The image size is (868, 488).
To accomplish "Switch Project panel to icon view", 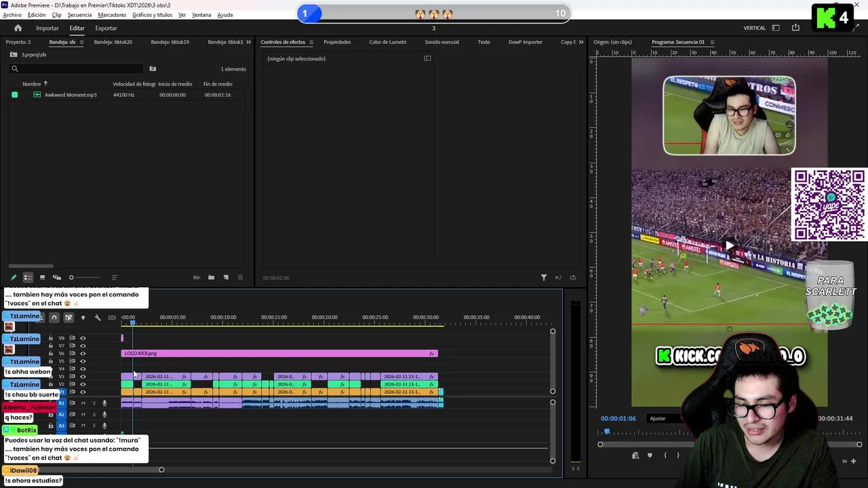I will click(x=42, y=277).
